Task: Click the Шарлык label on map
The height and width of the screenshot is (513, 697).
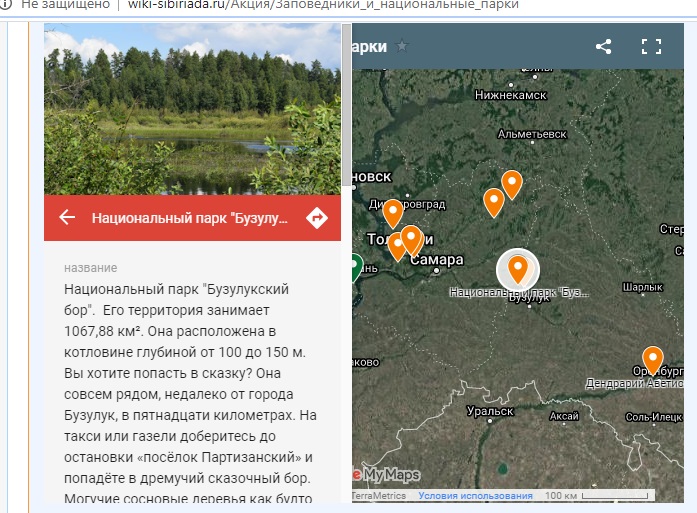Action: (x=642, y=287)
